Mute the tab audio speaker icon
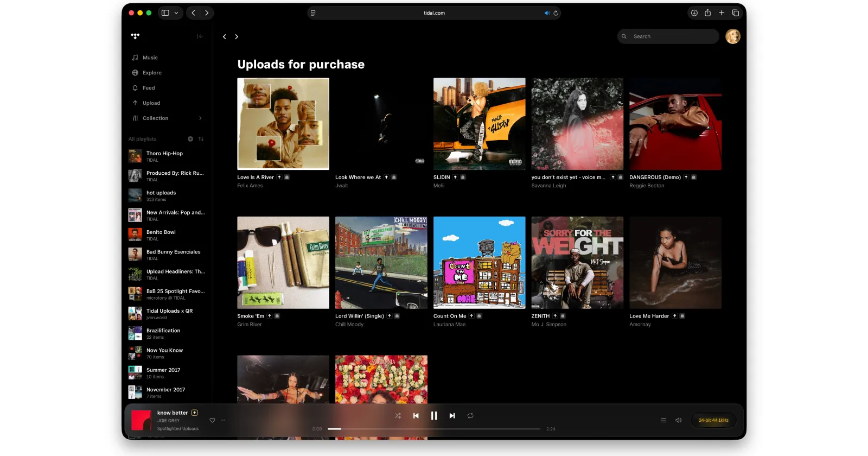This screenshot has height=456, width=868. (x=547, y=13)
